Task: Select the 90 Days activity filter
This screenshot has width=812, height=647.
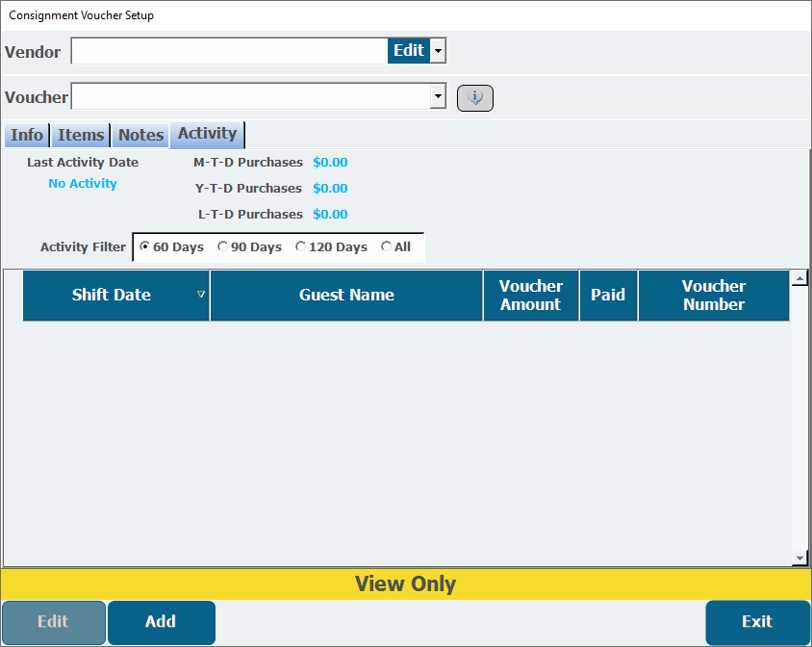Action: tap(223, 247)
